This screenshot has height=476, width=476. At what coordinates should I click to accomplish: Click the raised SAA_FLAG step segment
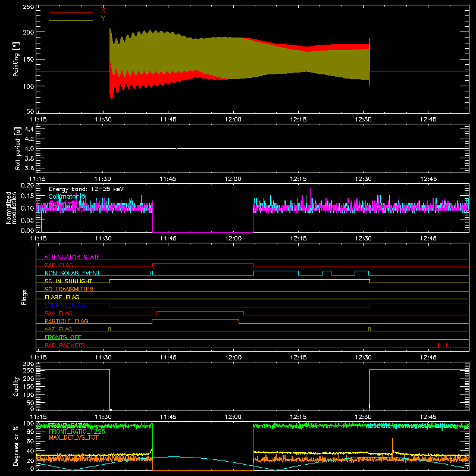coord(201,311)
